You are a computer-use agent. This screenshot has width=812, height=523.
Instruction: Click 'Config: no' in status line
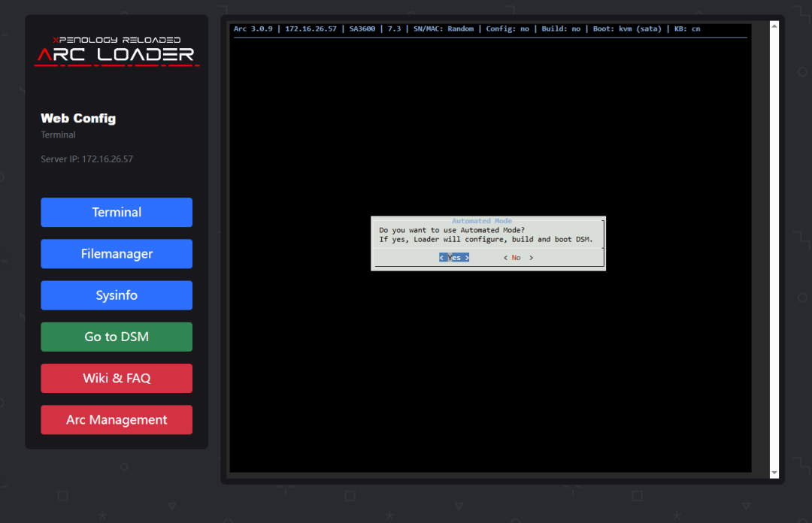coord(507,29)
